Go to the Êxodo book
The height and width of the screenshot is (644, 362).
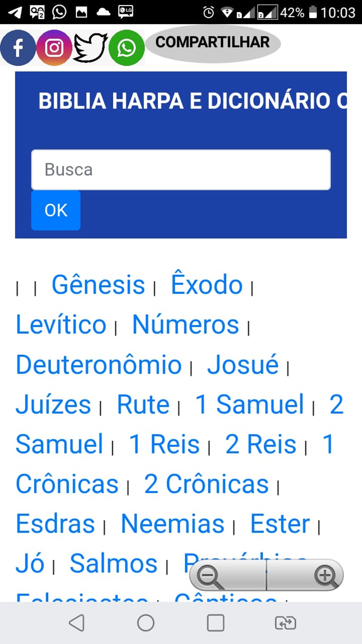coord(207,285)
